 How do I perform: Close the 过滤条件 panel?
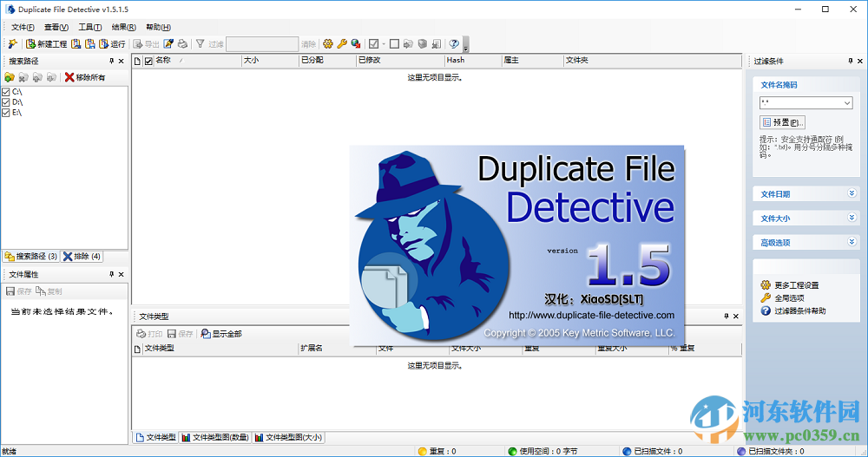coord(860,61)
